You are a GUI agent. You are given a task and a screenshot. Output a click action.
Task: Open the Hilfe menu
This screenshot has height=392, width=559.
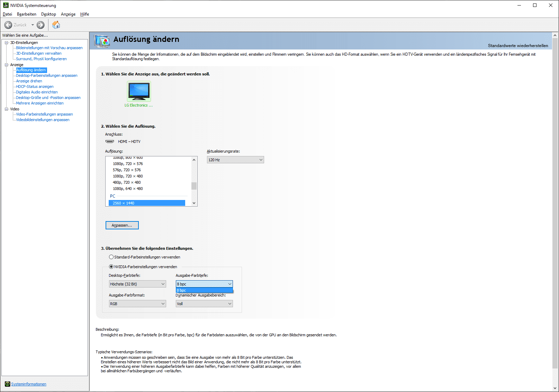click(x=85, y=14)
